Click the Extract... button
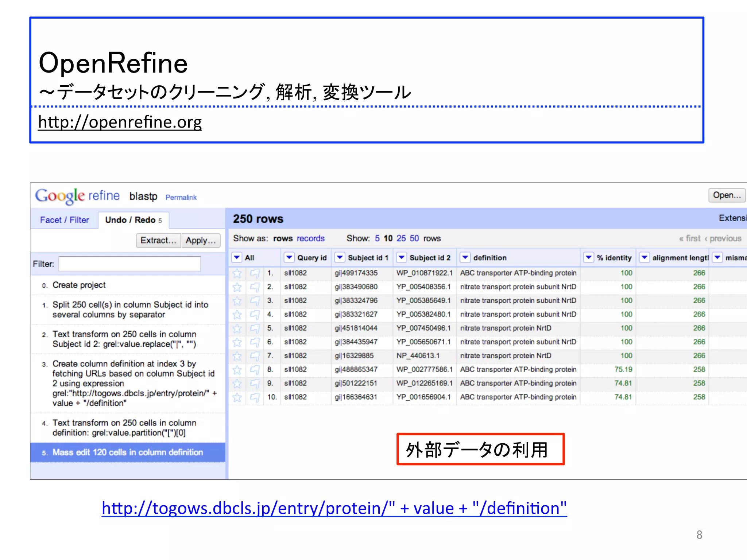The height and width of the screenshot is (560, 747). click(x=158, y=240)
